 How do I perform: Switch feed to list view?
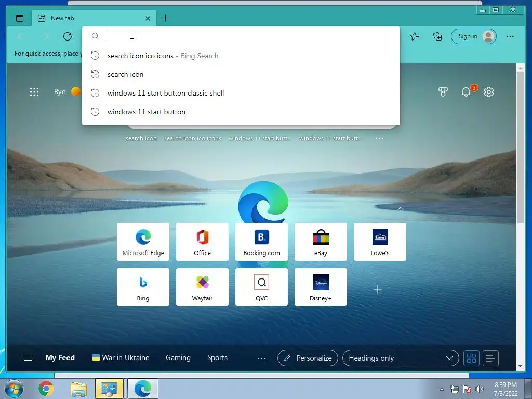(490, 358)
